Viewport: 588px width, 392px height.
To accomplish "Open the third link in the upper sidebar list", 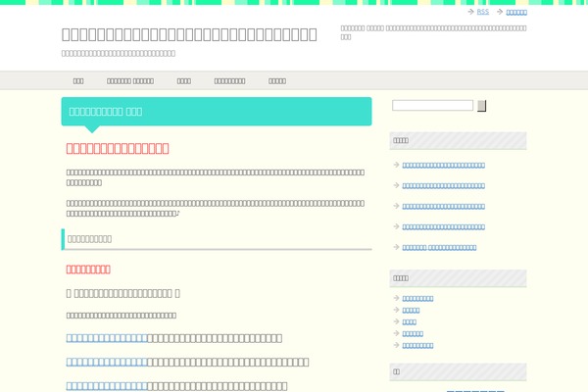I will [x=444, y=207].
